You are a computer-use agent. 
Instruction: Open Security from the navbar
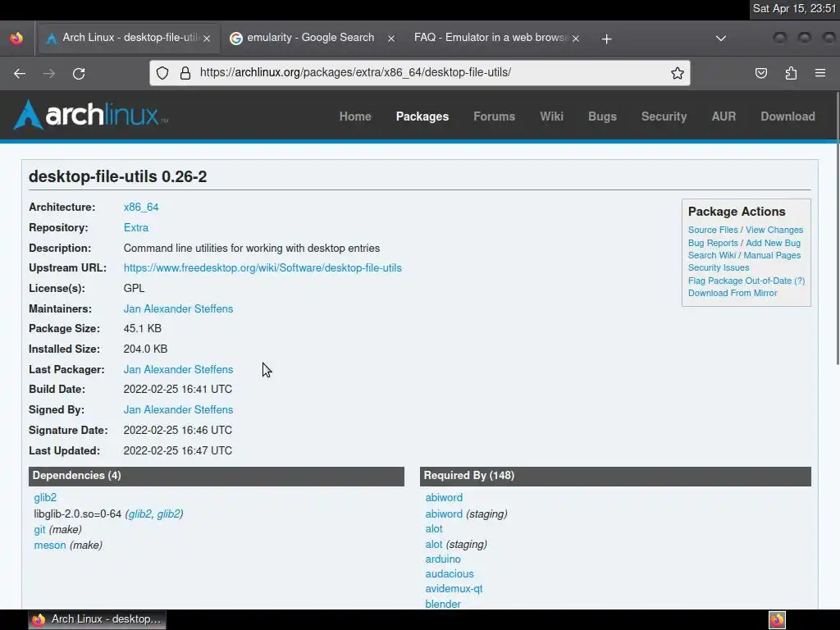click(x=664, y=116)
